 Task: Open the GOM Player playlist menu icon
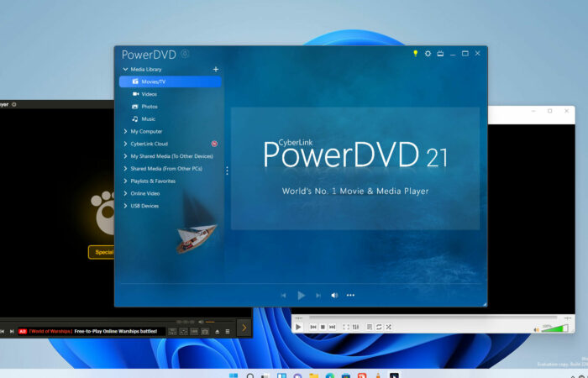click(x=228, y=332)
